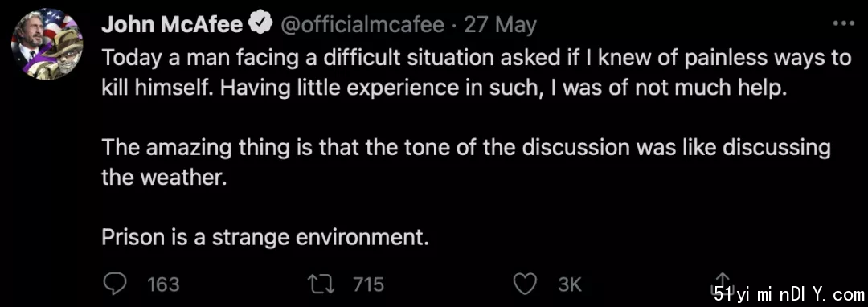The image size is (868, 307).
Task: Click the line beginning 'kill himself. Having little'
Action: coord(444,88)
